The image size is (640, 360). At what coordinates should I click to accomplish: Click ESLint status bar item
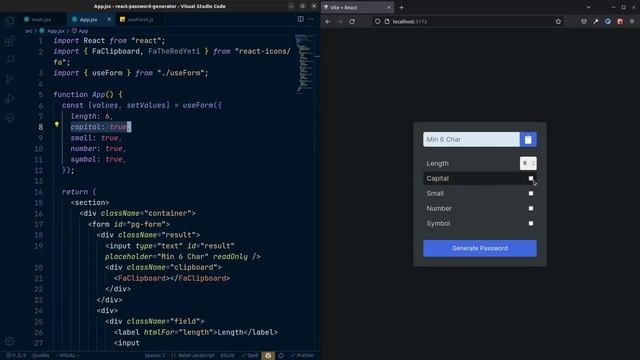tap(227, 356)
